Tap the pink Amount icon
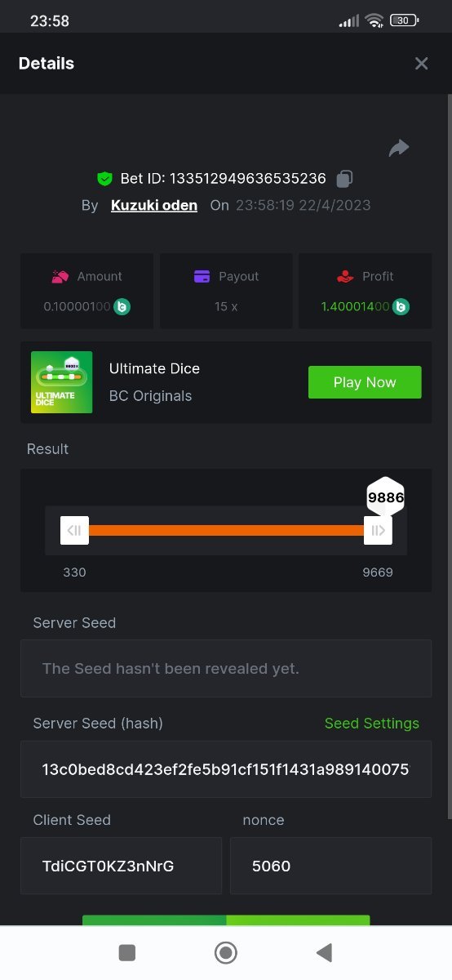Viewport: 452px width, 980px height. click(60, 277)
